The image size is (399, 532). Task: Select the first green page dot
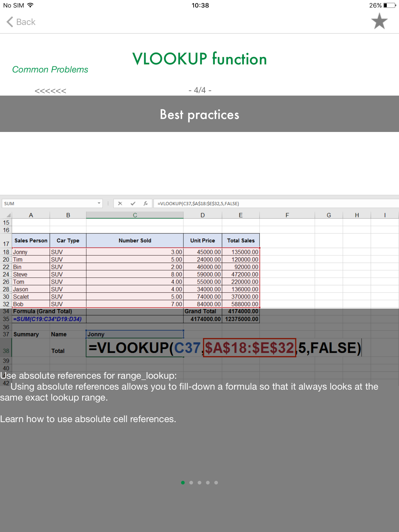pos(183,483)
